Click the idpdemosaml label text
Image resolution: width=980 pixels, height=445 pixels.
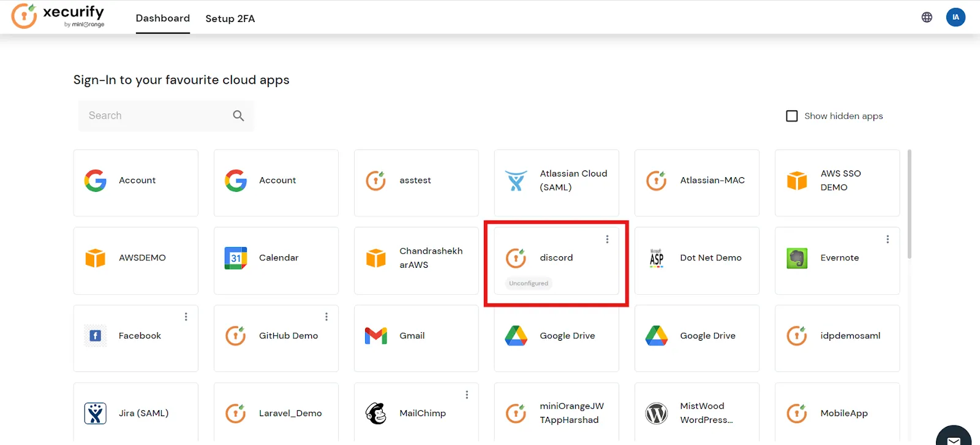click(851, 336)
